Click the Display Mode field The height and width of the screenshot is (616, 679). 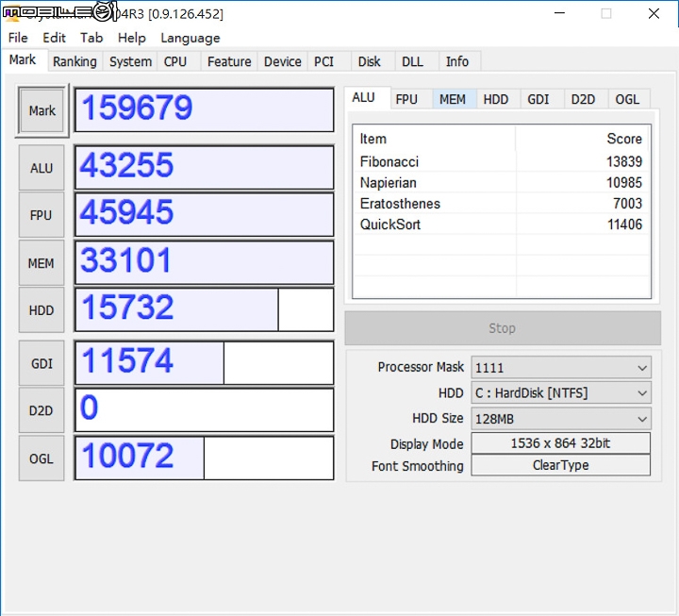[561, 443]
